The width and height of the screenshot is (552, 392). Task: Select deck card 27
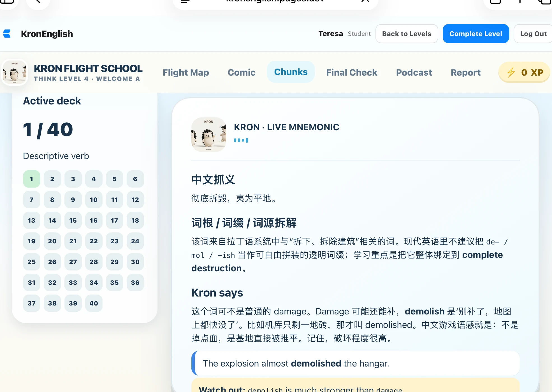click(x=73, y=262)
